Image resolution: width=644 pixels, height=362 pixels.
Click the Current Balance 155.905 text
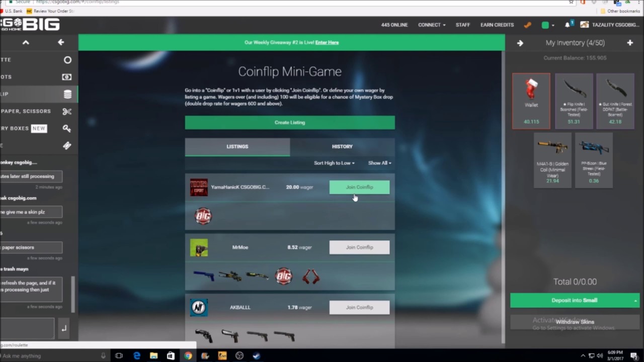(575, 58)
